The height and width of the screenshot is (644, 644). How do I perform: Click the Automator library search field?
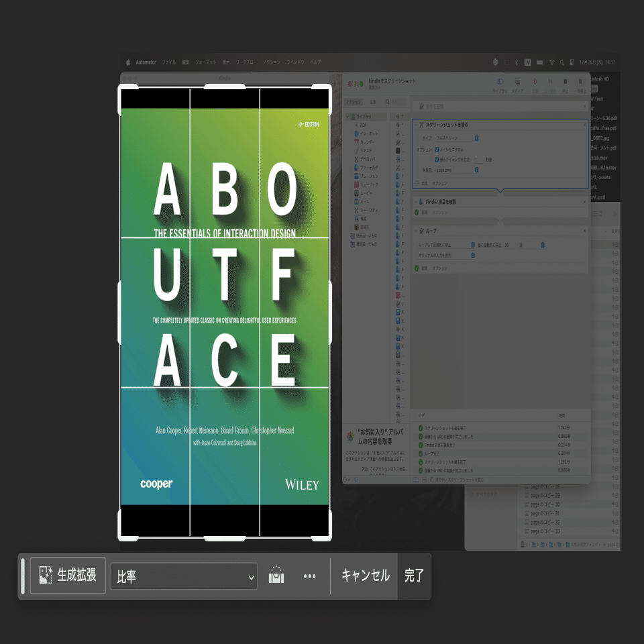pyautogui.click(x=396, y=102)
